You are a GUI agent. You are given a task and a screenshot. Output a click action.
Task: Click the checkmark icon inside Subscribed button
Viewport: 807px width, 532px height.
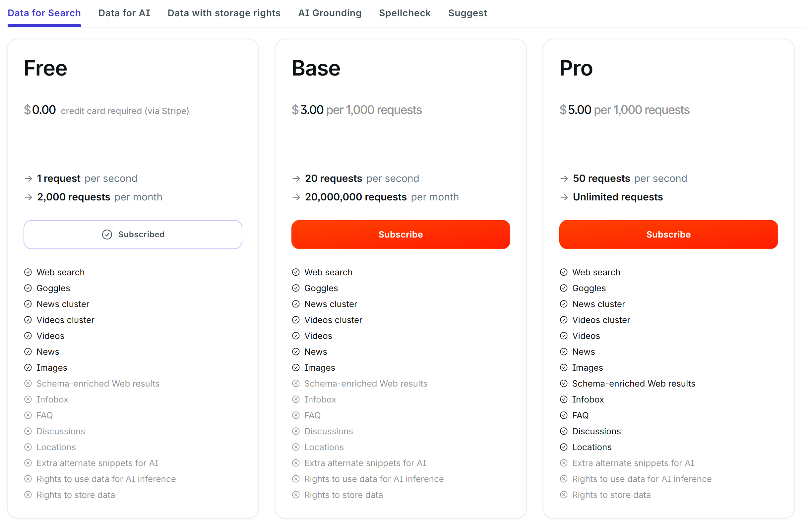[107, 235]
